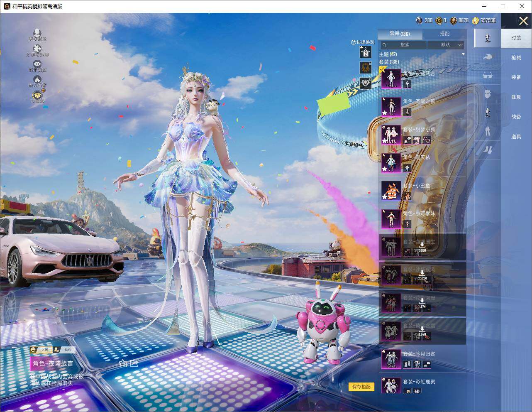The height and width of the screenshot is (412, 532).
Task: Click the 快捷换装 help question mark
Action: 354,42
